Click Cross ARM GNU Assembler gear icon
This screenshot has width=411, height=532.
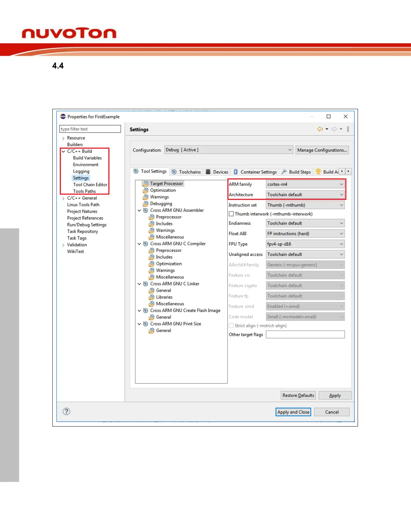click(x=146, y=210)
